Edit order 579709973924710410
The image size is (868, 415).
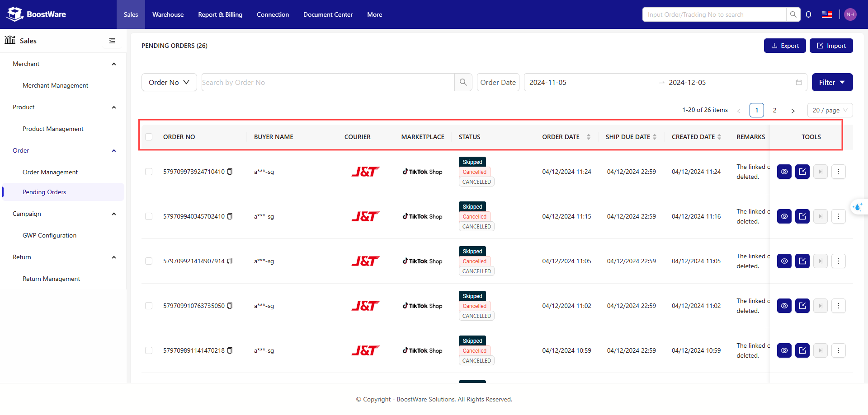[802, 172]
